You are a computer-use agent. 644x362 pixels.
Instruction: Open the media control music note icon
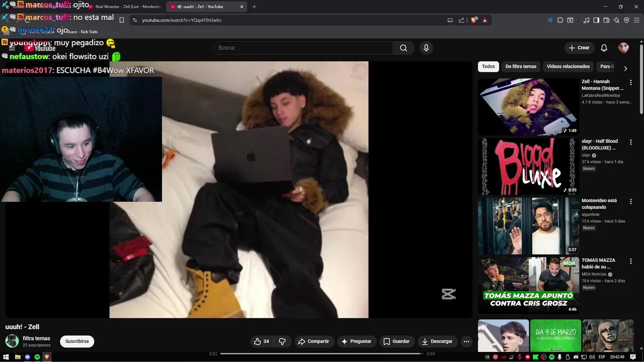click(x=586, y=20)
